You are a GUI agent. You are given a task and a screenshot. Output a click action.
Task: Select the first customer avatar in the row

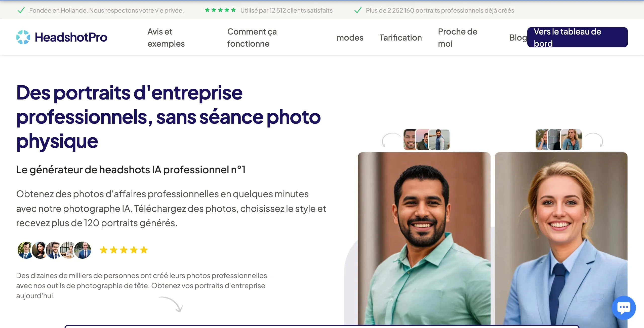tap(24, 250)
